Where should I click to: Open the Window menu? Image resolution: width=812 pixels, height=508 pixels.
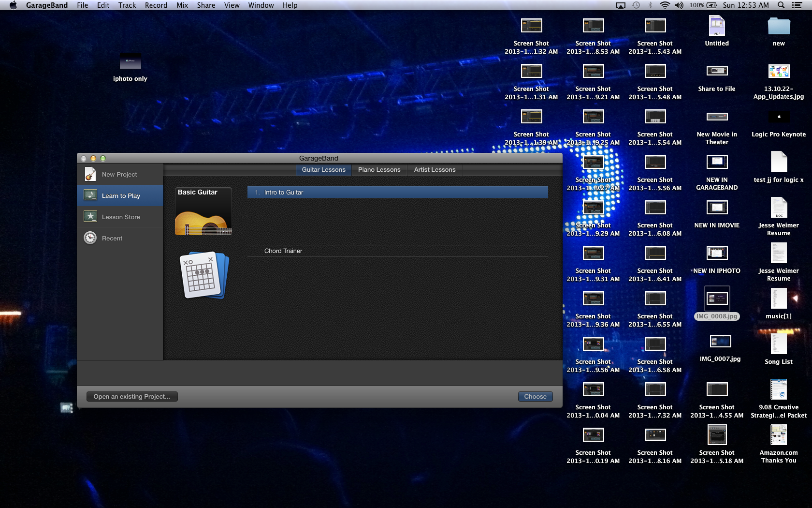coord(261,5)
